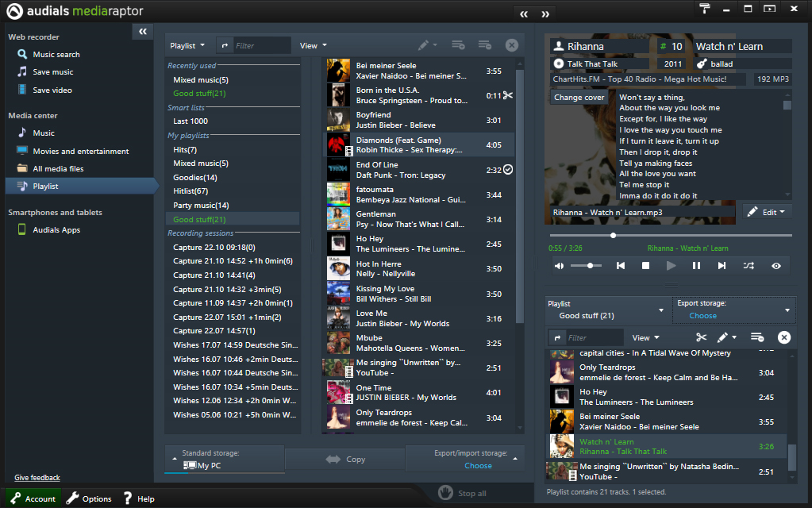Screen dimensions: 812x508
Task: Click scissors icon beside Born in the U.S.A.
Action: click(x=508, y=96)
